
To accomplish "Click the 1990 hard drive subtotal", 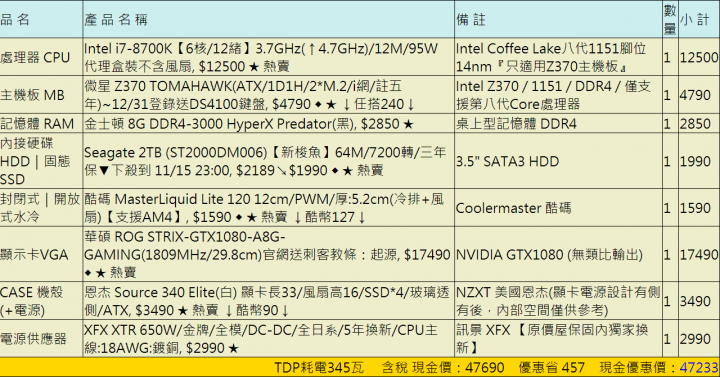I will (695, 162).
